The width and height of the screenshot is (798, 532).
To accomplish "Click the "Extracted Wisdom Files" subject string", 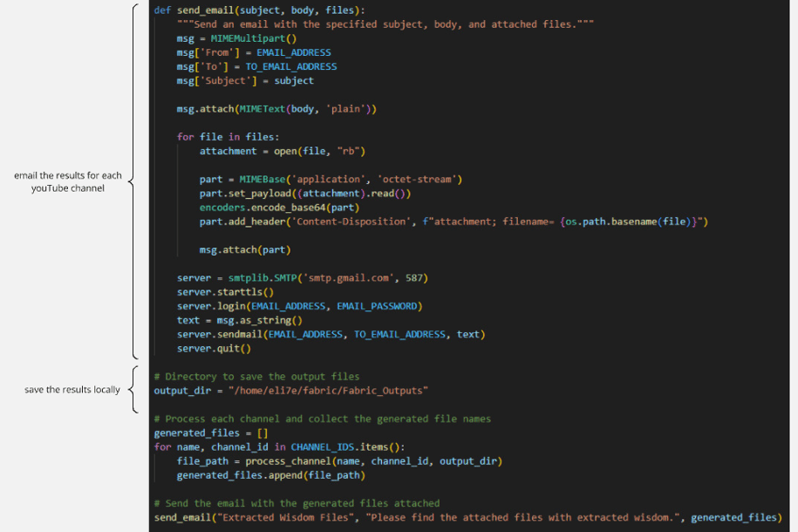I will [285, 518].
